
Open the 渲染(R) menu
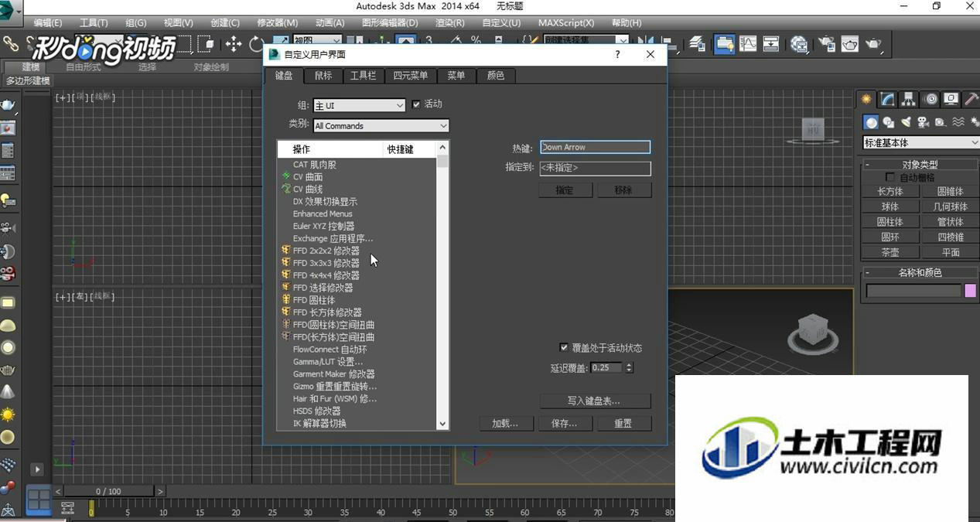coord(450,22)
